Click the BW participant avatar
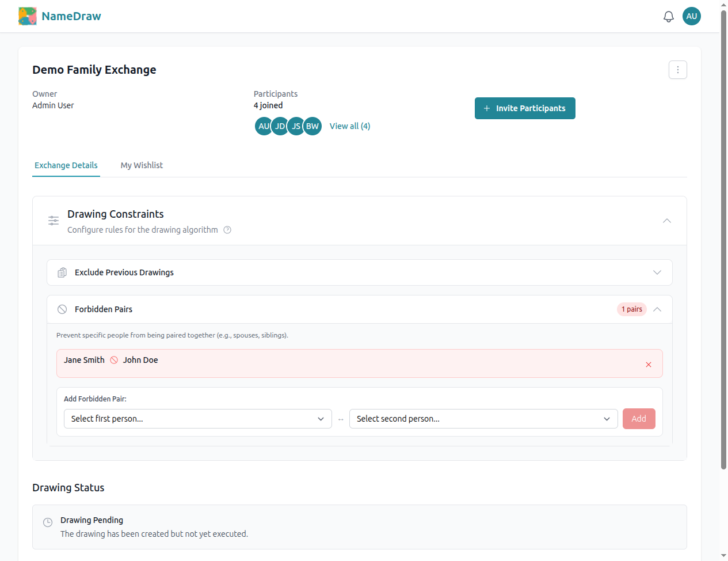The height and width of the screenshot is (561, 728). pyautogui.click(x=312, y=126)
